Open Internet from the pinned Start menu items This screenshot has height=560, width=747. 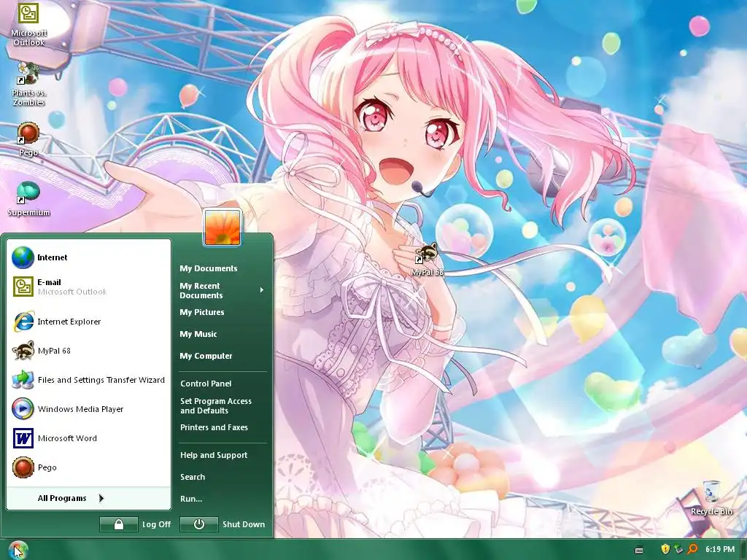click(88, 257)
